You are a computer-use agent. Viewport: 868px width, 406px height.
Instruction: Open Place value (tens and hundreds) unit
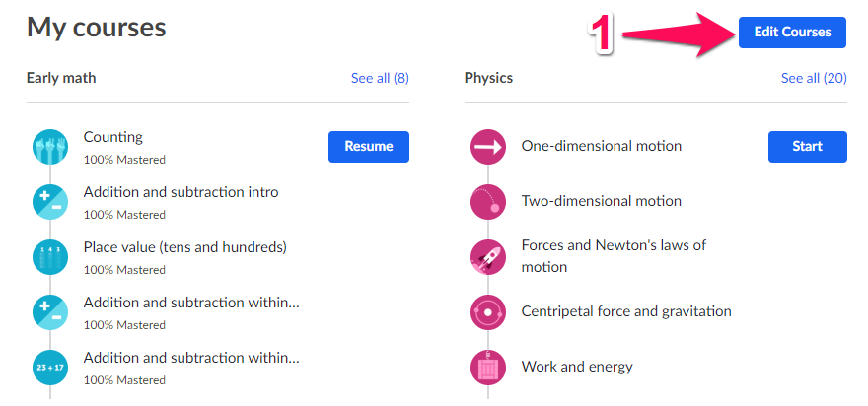pos(184,247)
